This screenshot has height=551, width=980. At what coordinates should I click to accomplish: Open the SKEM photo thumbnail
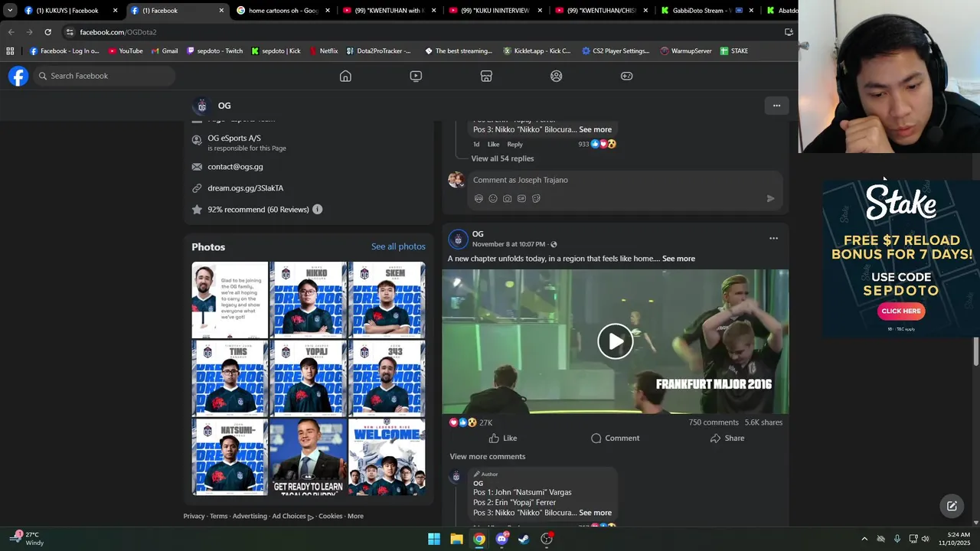point(387,299)
